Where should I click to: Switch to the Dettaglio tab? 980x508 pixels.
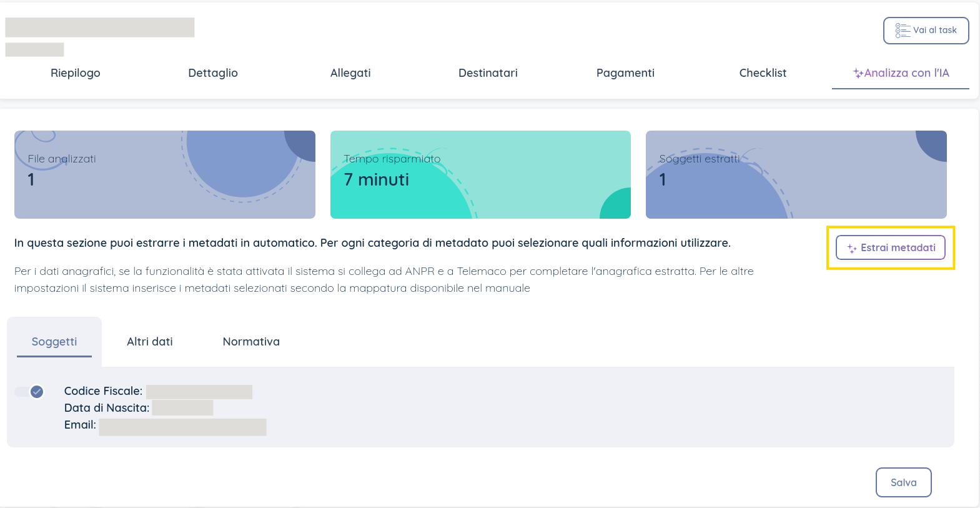point(213,73)
